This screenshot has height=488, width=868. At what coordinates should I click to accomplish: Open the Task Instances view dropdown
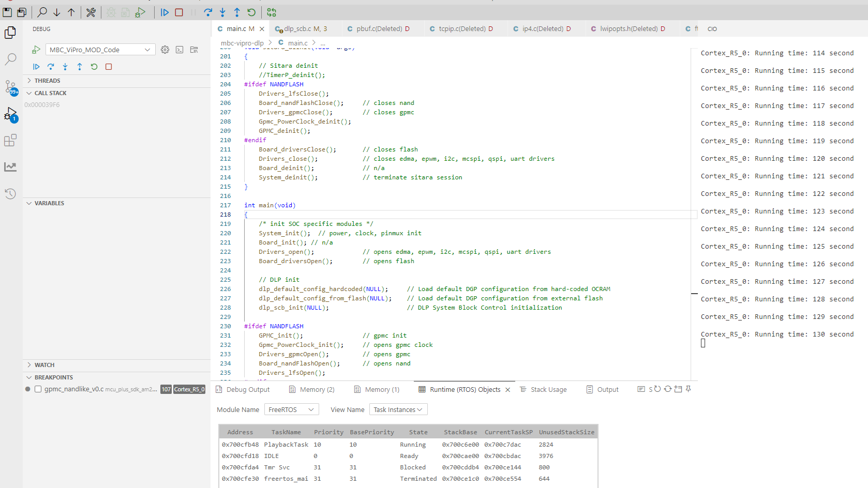pyautogui.click(x=398, y=409)
